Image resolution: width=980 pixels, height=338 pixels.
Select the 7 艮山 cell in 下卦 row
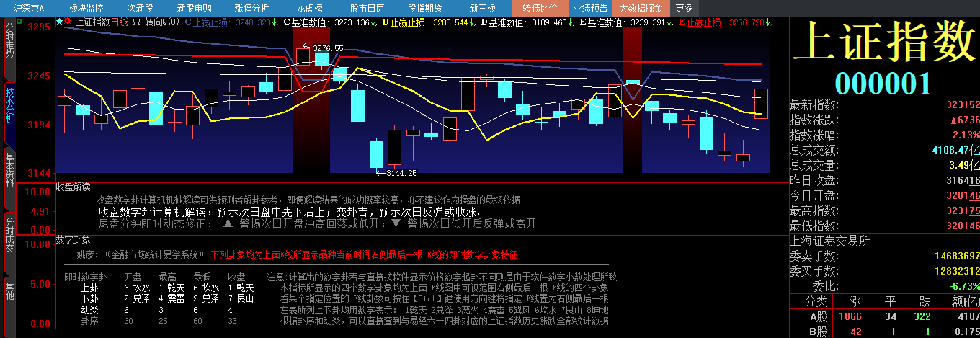pos(241,298)
